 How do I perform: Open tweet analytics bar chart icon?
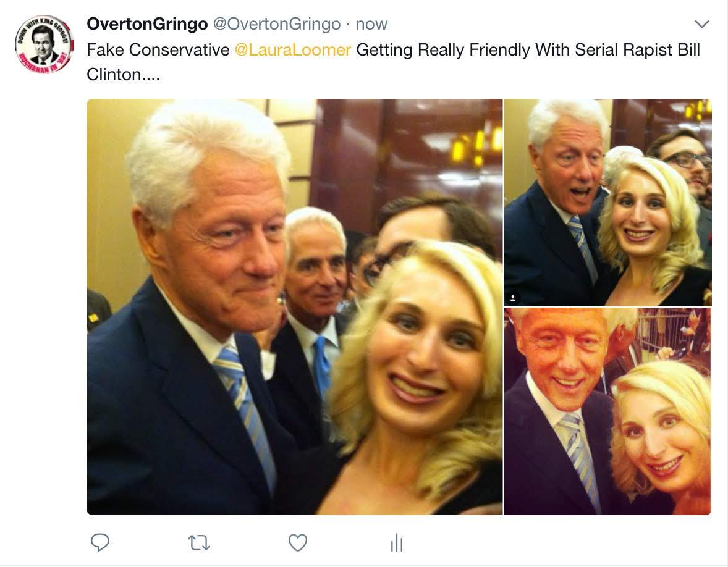[x=397, y=542]
